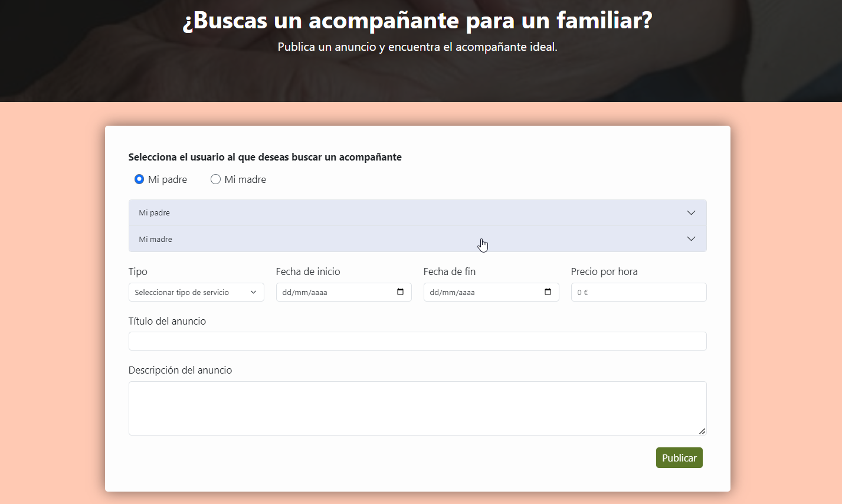The width and height of the screenshot is (842, 504).
Task: Click the Fecha de fin label
Action: (450, 271)
